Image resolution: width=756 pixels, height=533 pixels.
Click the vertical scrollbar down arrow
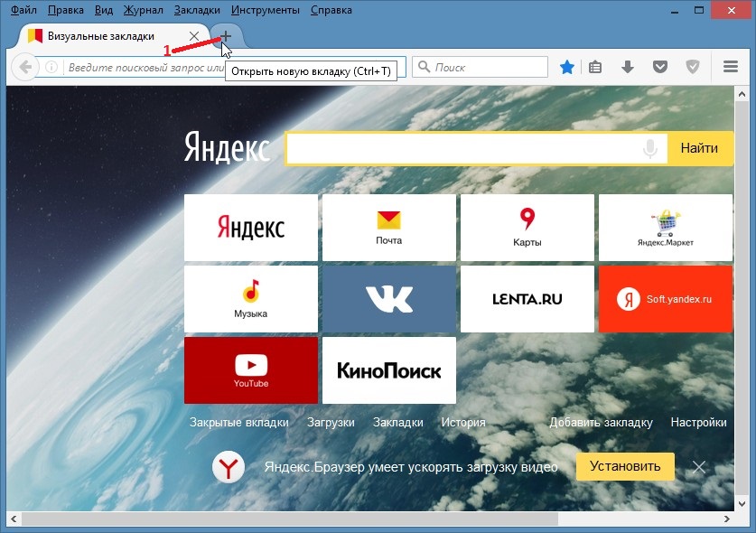(742, 504)
